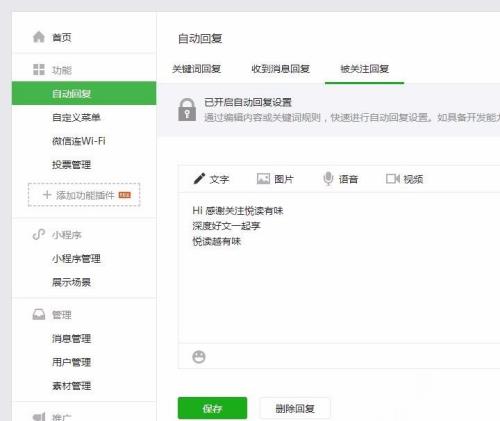Choose the 图片 image icon
Screen dimensions: 500x421
coord(263,179)
